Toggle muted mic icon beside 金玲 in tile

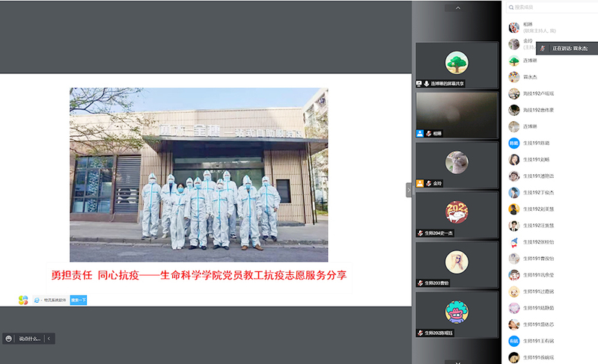[x=429, y=183]
